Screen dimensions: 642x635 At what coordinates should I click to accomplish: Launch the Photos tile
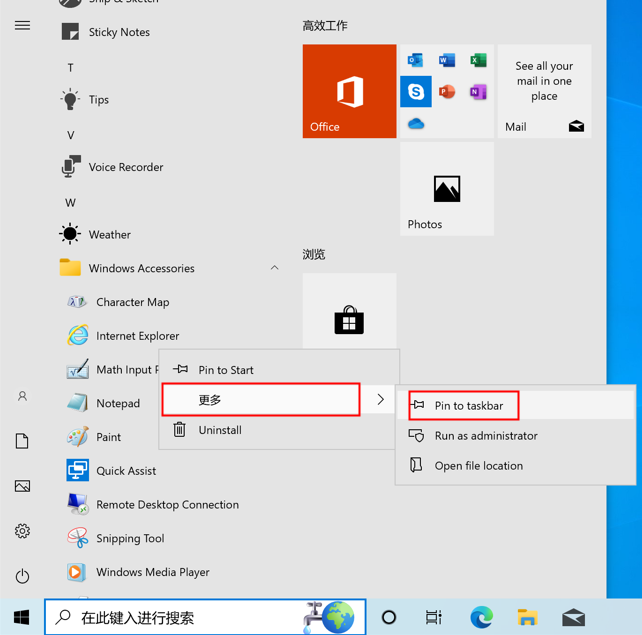coord(446,189)
